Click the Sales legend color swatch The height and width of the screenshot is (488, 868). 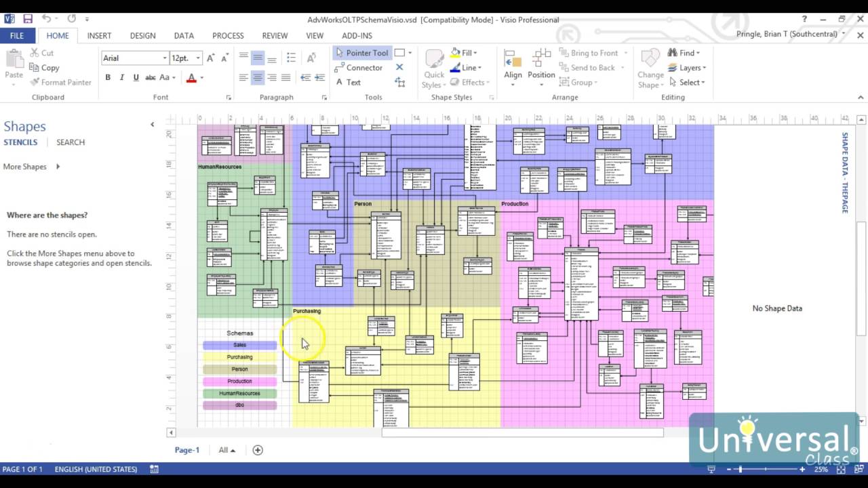click(239, 346)
